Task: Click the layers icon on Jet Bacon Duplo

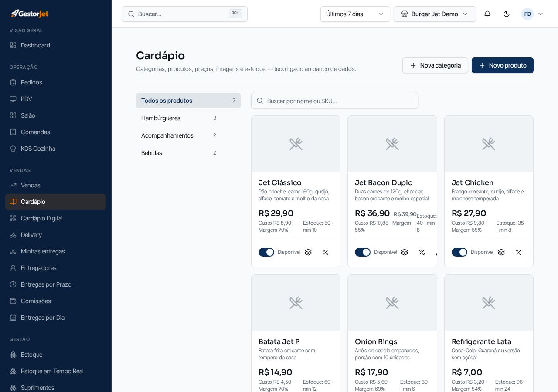Action: click(x=405, y=252)
